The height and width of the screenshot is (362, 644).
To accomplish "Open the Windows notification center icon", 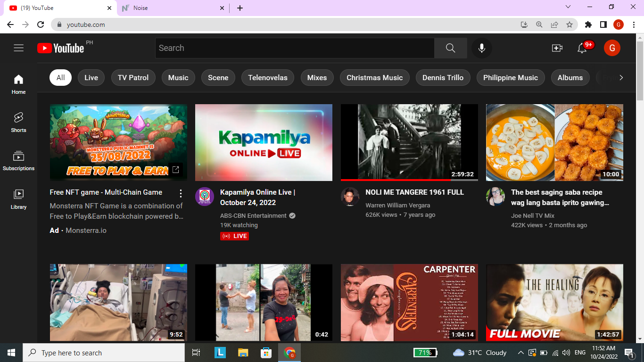I will coord(629,353).
